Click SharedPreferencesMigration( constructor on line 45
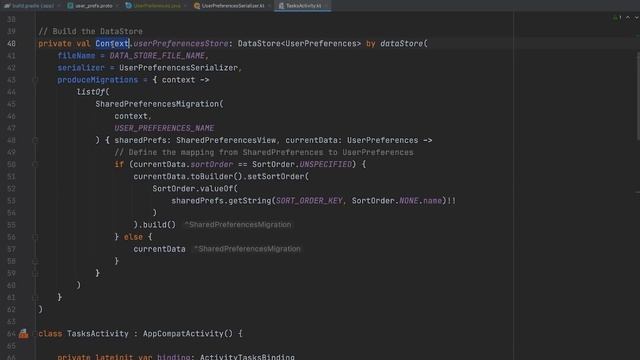Screen dimensions: 640x360 (160, 104)
